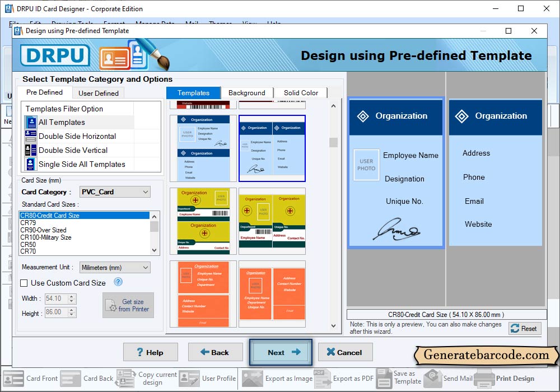Viewport: 560px width, 392px height.
Task: Click the Copy current design icon
Action: (x=125, y=379)
